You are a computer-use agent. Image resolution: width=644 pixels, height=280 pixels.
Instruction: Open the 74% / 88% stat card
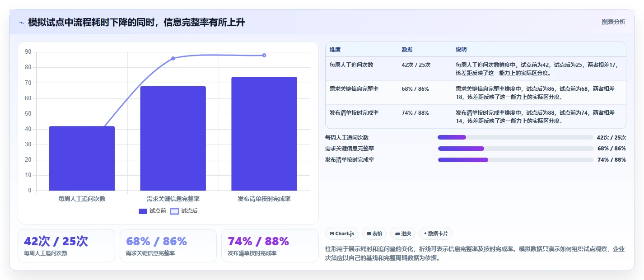coord(270,246)
